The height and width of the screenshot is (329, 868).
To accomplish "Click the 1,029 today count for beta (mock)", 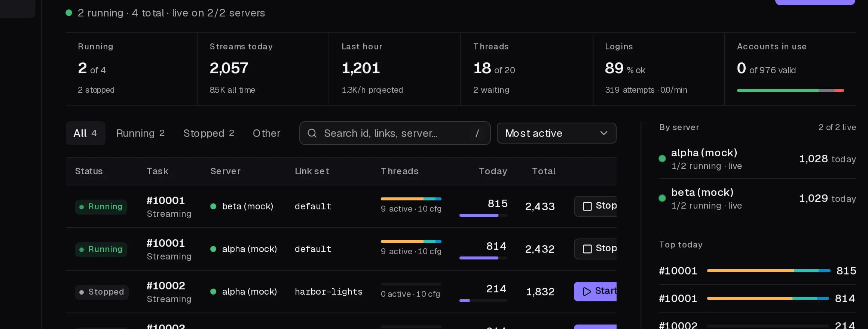I will (x=828, y=199).
